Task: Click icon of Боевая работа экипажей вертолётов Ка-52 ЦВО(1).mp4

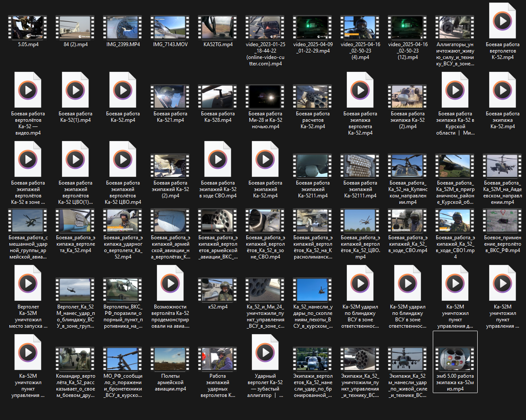Action: (x=75, y=159)
